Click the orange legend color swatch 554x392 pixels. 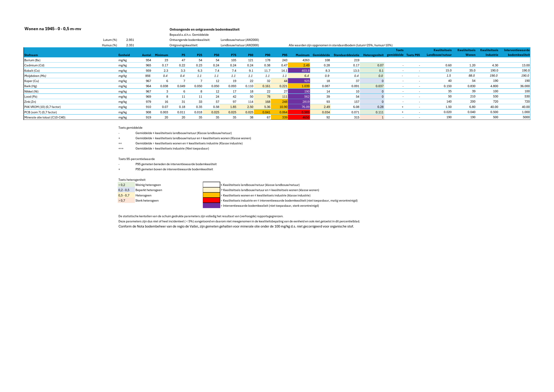[x=211, y=195]
